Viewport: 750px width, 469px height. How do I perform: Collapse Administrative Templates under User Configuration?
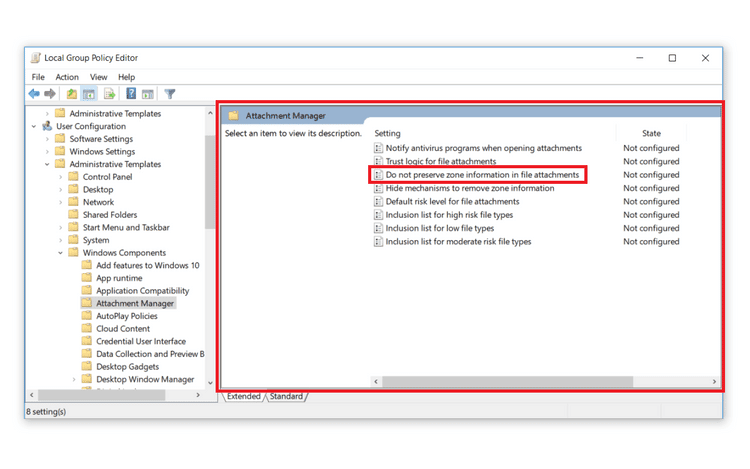coord(47,164)
